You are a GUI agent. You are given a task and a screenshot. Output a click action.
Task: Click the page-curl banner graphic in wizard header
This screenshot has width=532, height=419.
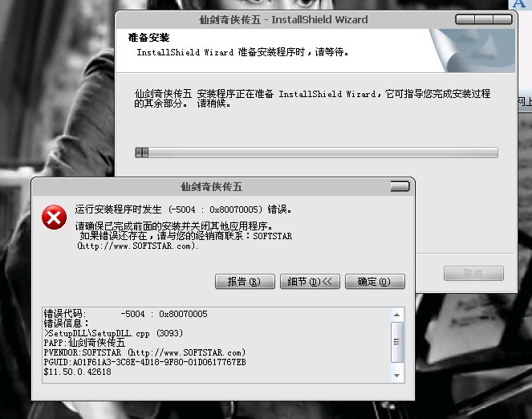473,51
